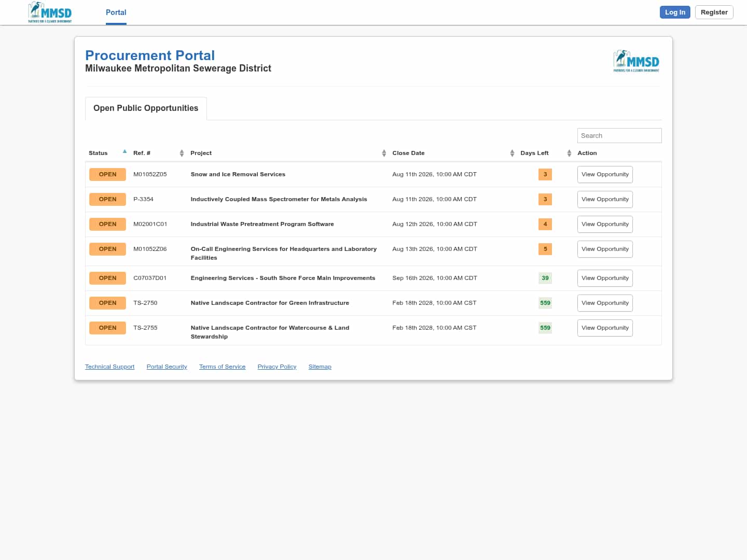747x560 pixels.
Task: Click the Action column header
Action: click(x=587, y=153)
